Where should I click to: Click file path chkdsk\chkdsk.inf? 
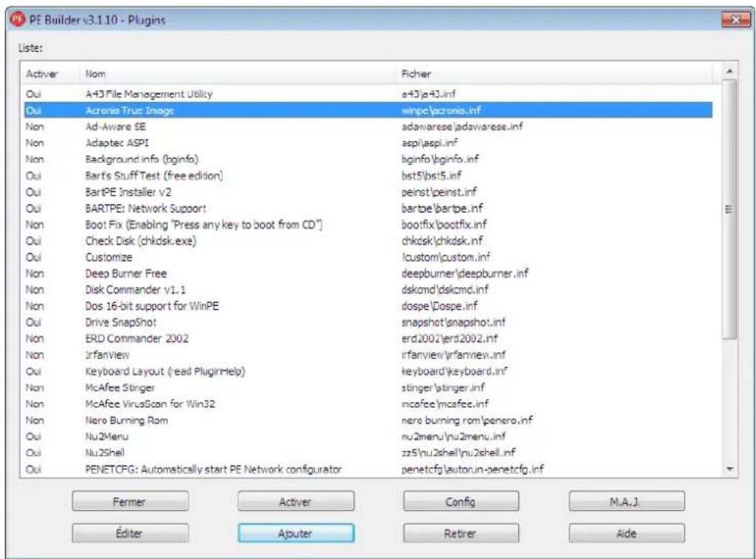(x=441, y=241)
